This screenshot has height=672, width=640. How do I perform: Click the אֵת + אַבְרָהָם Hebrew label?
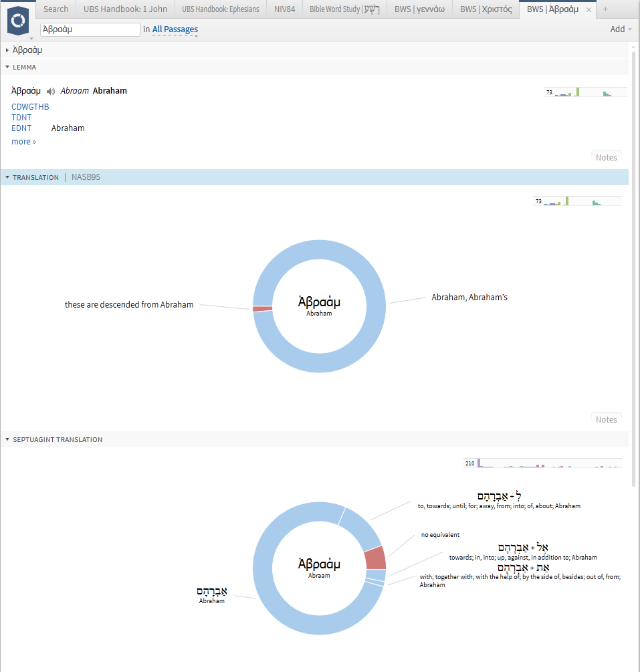(x=524, y=568)
